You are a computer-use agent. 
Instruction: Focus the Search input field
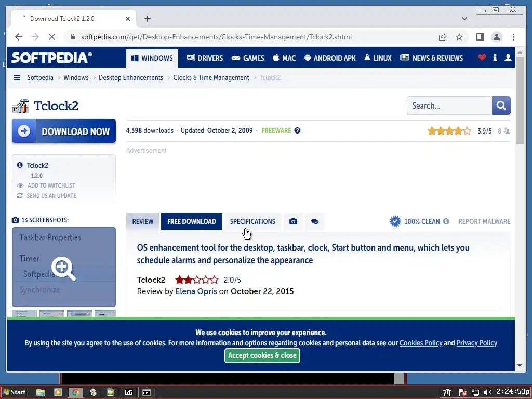449,105
